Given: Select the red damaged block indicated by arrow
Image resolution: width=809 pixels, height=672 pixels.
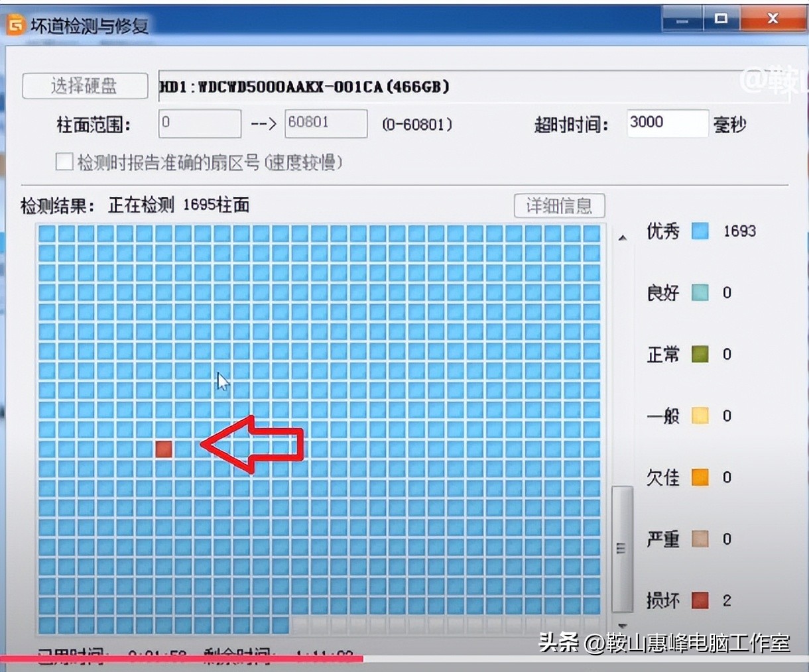Looking at the screenshot, I should pos(164,449).
